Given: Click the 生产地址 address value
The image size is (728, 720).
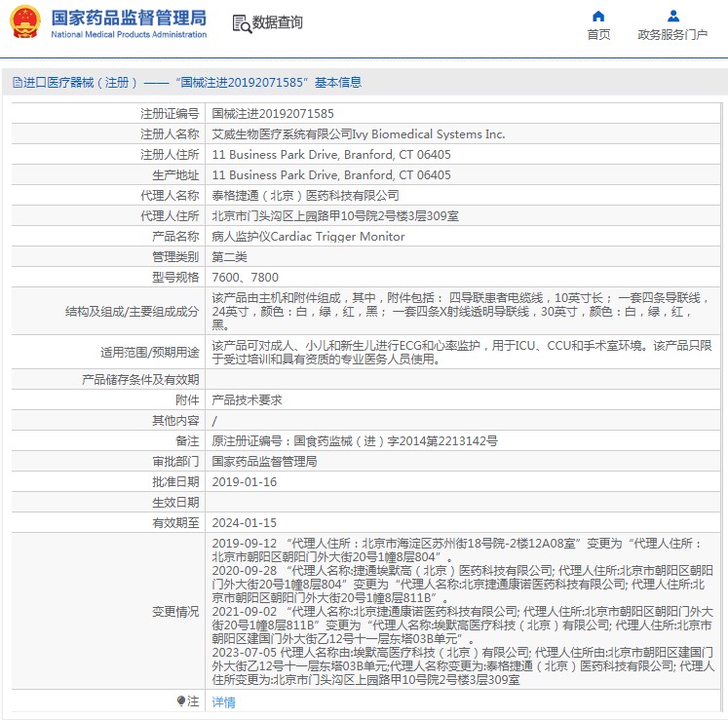Looking at the screenshot, I should click(x=331, y=175).
